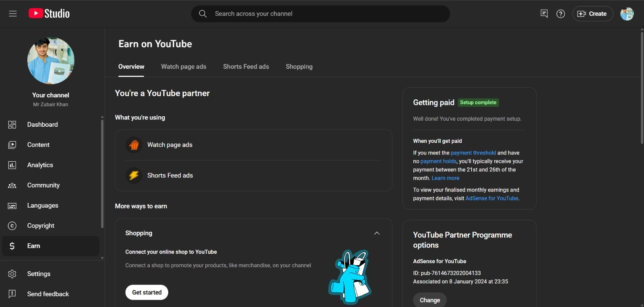644x307 pixels.
Task: Click the search magnifier icon
Action: coord(203,14)
